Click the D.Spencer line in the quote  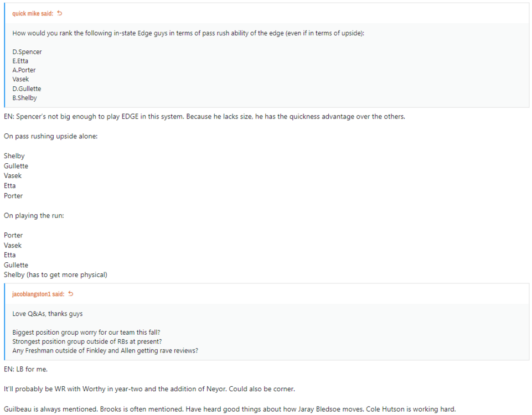[x=27, y=51]
